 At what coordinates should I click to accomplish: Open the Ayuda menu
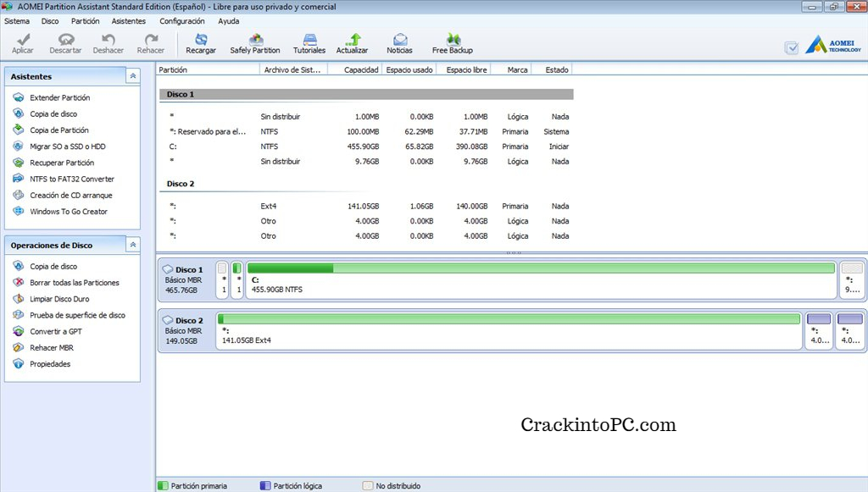click(x=229, y=21)
